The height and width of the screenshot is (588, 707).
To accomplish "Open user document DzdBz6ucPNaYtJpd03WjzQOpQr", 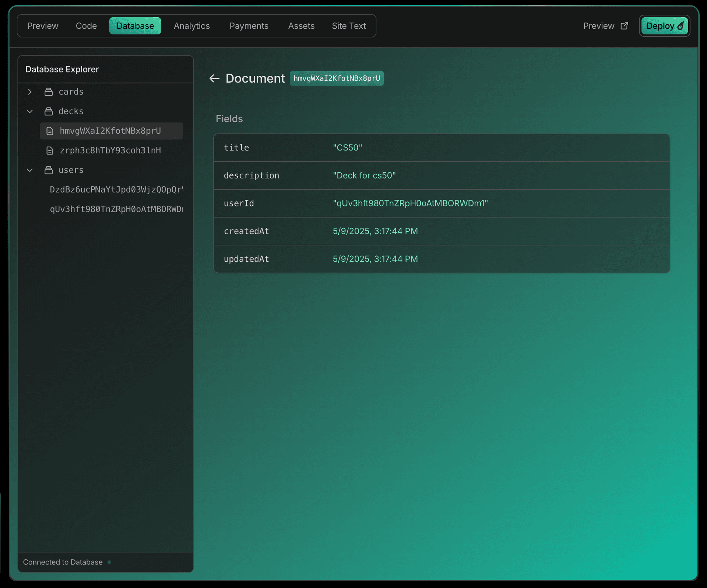I will [116, 189].
